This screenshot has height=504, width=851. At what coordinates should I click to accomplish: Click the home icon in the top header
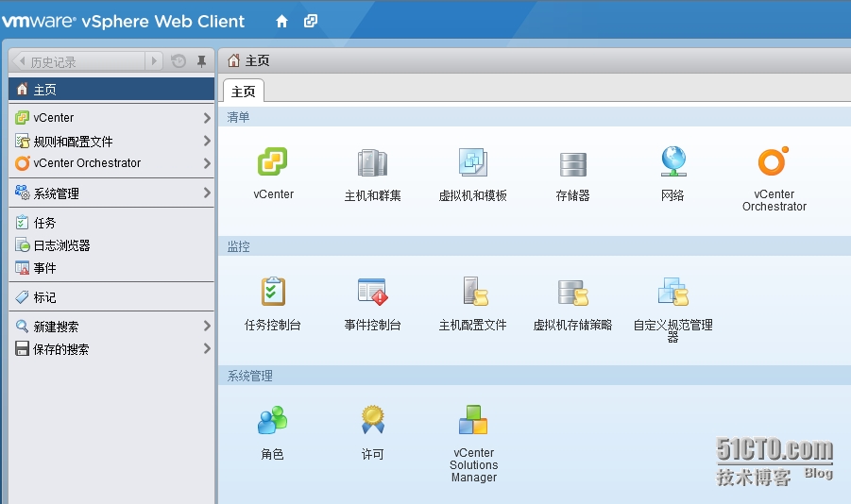tap(281, 21)
